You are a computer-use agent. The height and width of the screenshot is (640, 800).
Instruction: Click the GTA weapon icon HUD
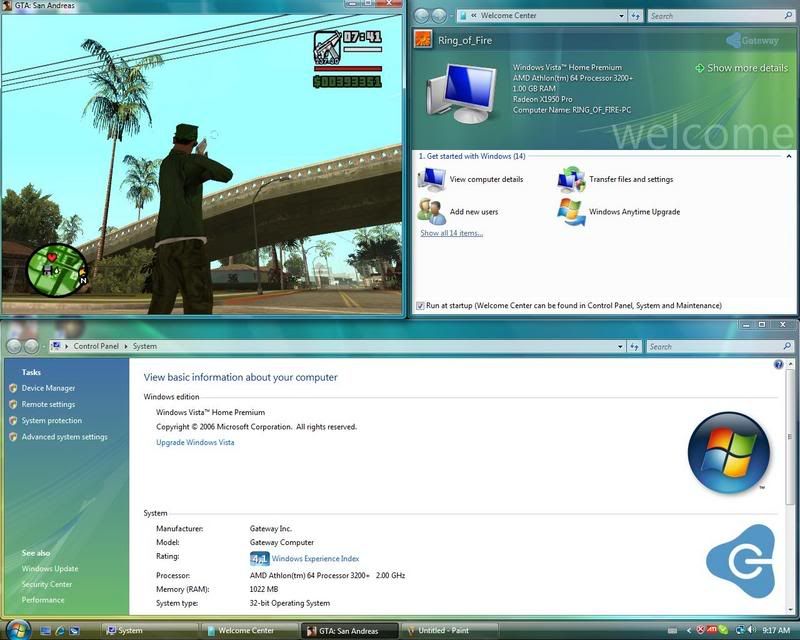click(327, 47)
